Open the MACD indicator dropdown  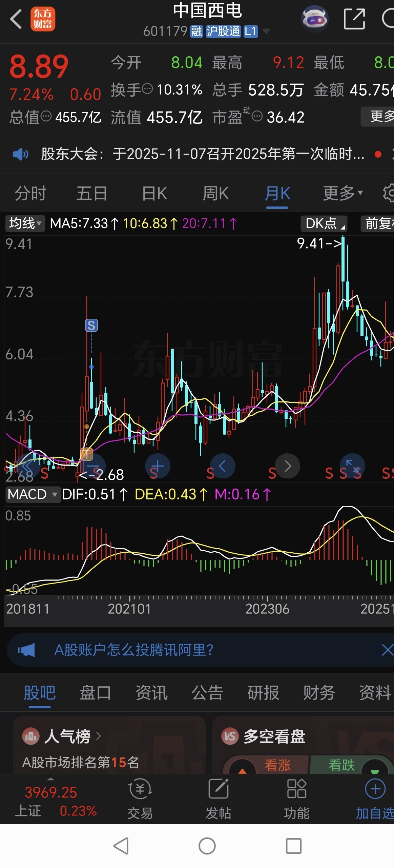click(x=33, y=494)
